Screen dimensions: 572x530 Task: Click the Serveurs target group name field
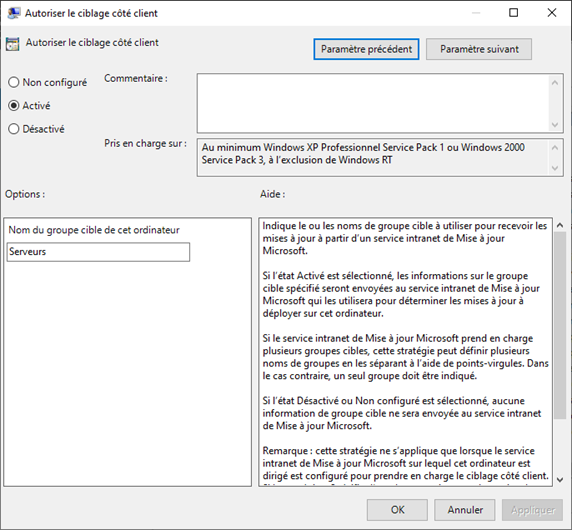[x=98, y=252]
